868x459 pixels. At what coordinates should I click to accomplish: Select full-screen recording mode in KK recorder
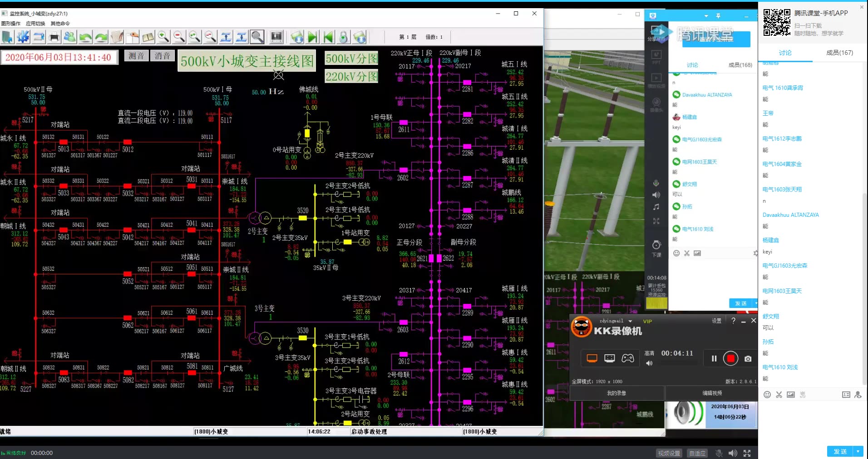[x=592, y=358]
